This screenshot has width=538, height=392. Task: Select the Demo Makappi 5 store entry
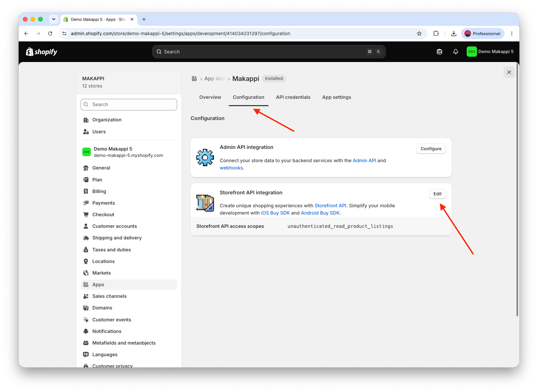pos(129,152)
